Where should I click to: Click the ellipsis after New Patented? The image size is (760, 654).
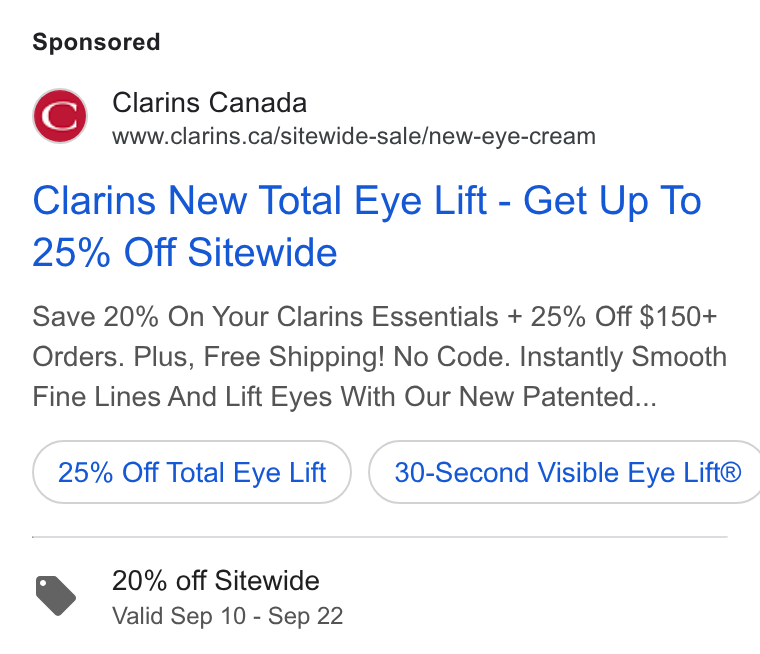[x=646, y=403]
